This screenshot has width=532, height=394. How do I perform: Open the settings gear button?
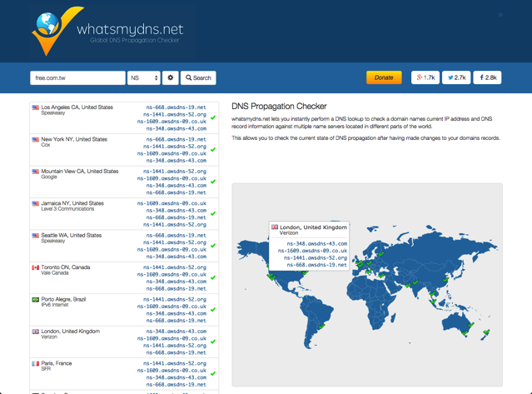[171, 77]
